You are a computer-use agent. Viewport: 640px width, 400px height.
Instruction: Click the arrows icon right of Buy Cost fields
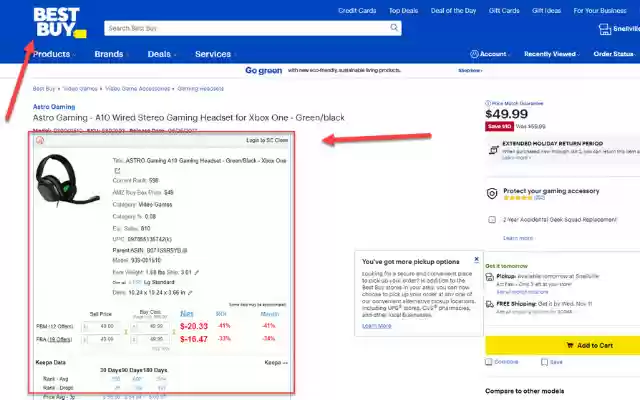pos(174,332)
